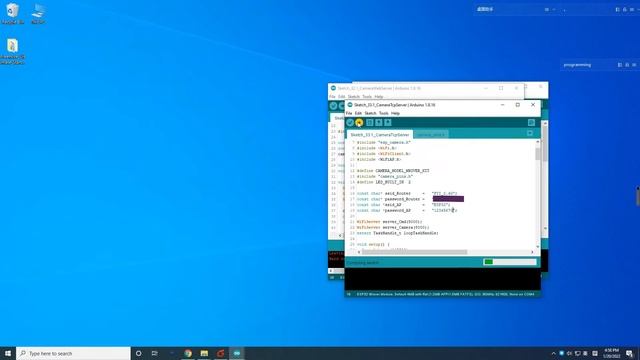640x360 pixels.
Task: Click the code editor horizontal scrollbar thumb
Action: pyautogui.click(x=414, y=252)
